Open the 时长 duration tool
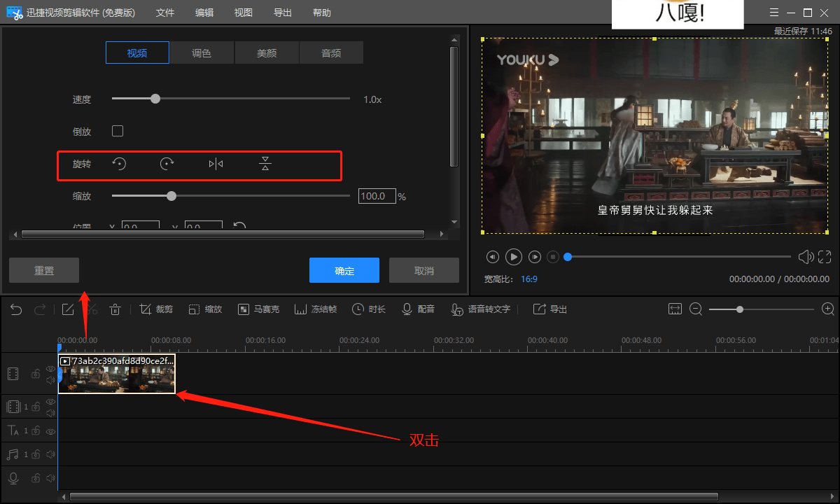The image size is (840, 504). (x=369, y=309)
